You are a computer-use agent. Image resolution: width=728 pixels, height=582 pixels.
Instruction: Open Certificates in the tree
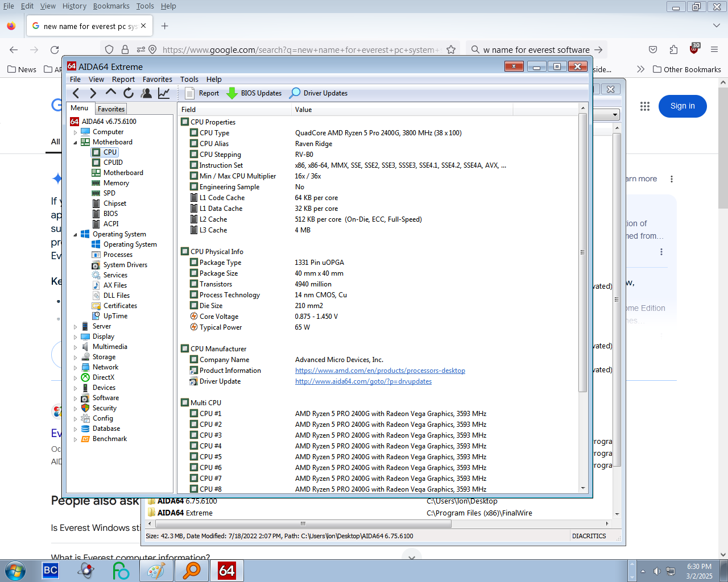click(x=120, y=306)
